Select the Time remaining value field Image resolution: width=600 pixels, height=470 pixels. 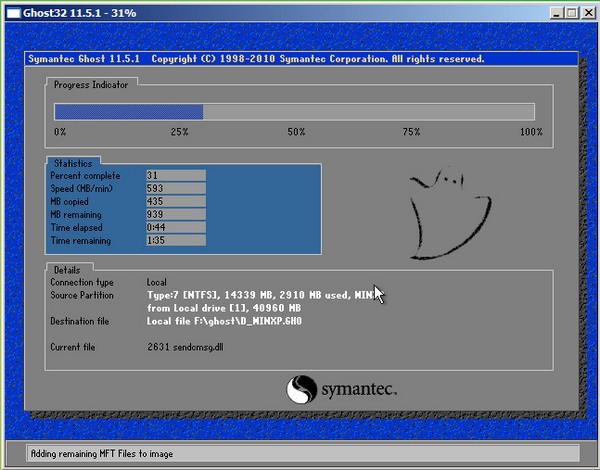coord(175,241)
